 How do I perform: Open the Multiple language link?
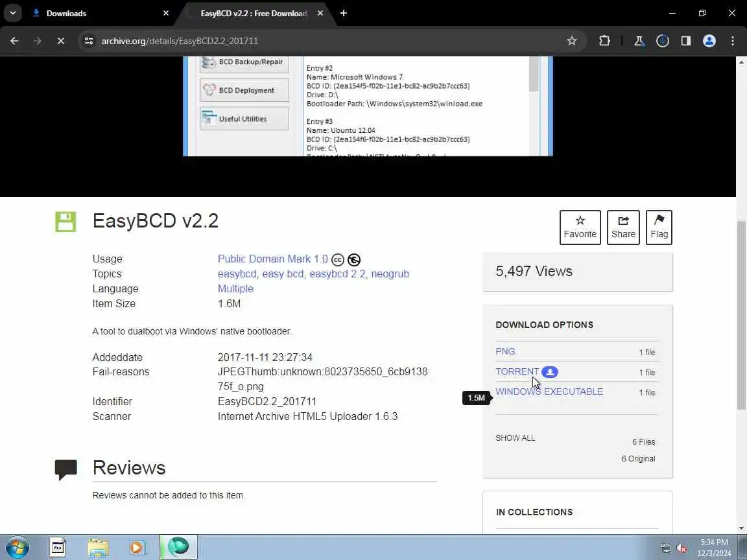point(235,288)
